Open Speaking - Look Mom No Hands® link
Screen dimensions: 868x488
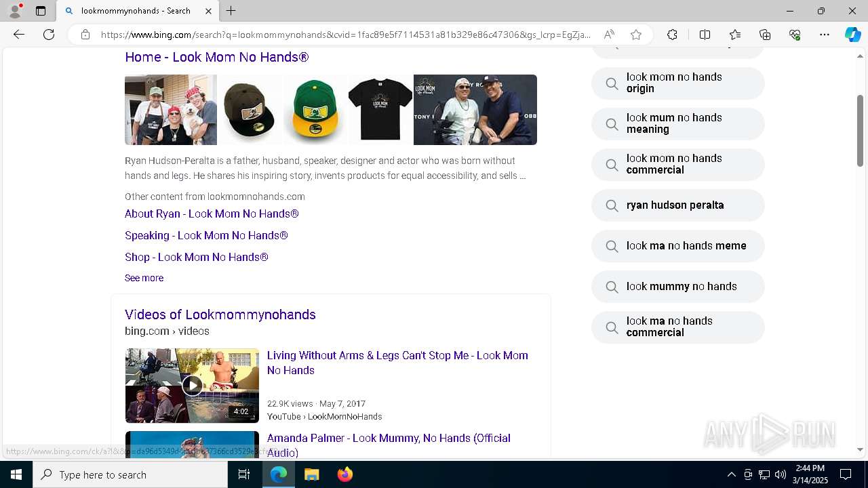coord(206,235)
